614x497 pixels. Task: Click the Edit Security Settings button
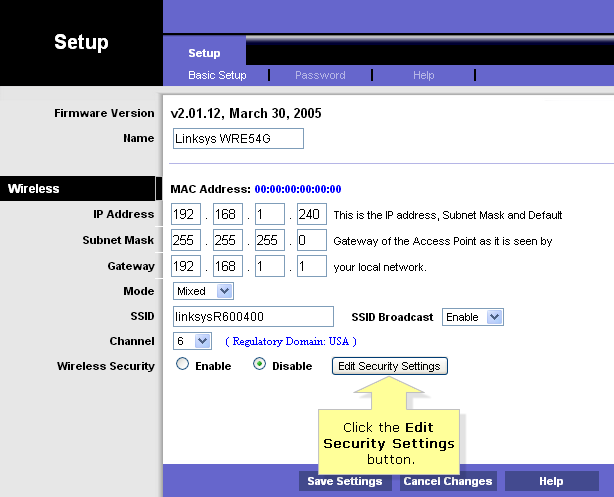click(390, 366)
